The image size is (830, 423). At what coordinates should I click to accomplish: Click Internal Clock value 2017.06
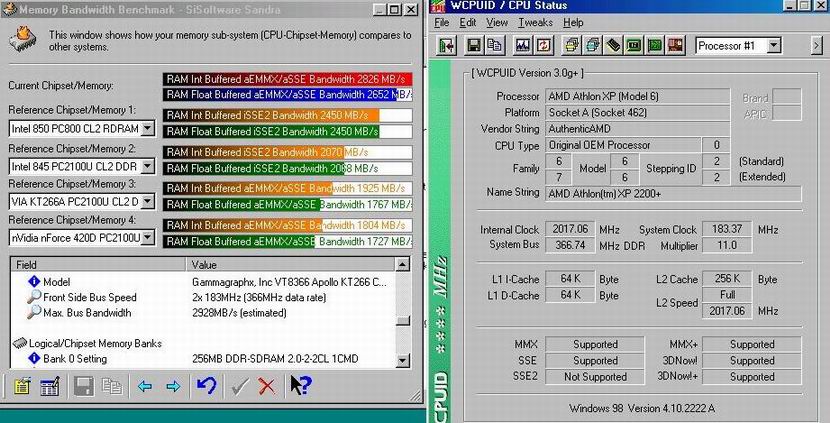[570, 229]
